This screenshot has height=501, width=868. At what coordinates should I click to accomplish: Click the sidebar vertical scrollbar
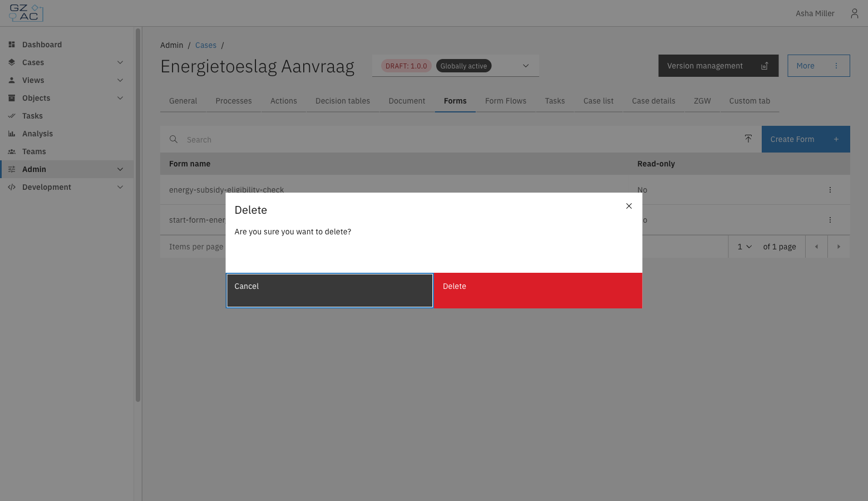pyautogui.click(x=138, y=215)
